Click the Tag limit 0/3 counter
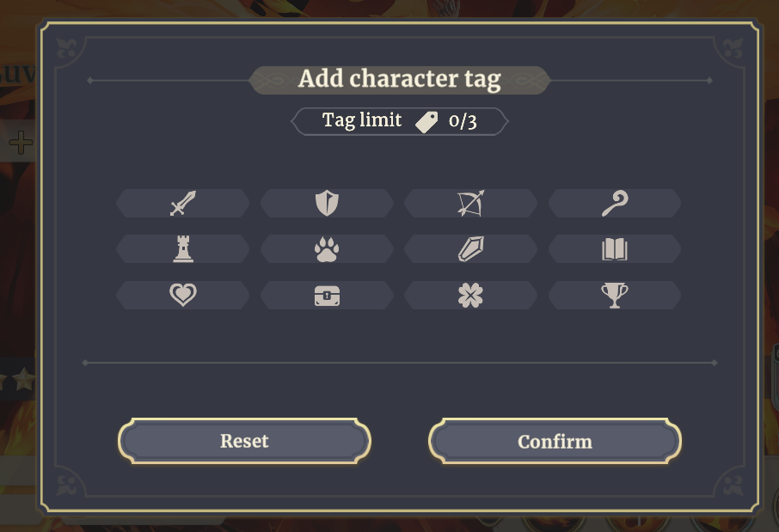 (x=400, y=121)
